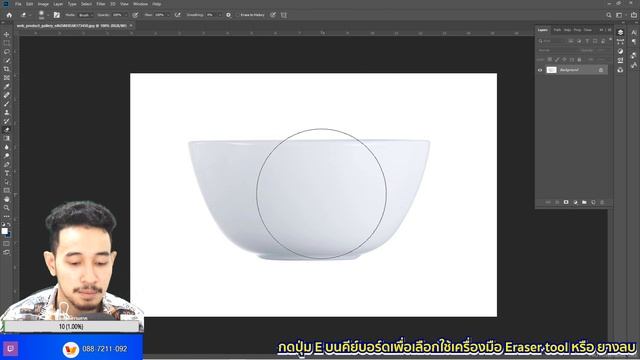Screen dimensions: 640x360
Task: Select the Blur tool
Action: 7,147
